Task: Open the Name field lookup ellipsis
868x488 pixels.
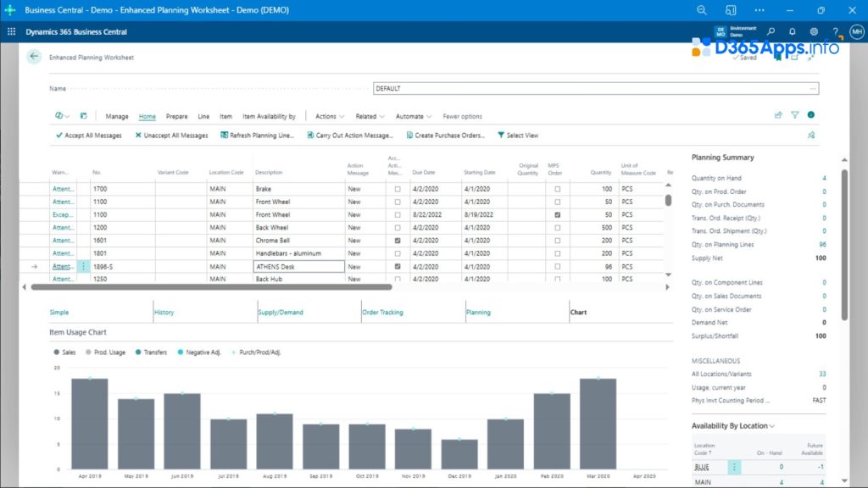Action: click(813, 88)
